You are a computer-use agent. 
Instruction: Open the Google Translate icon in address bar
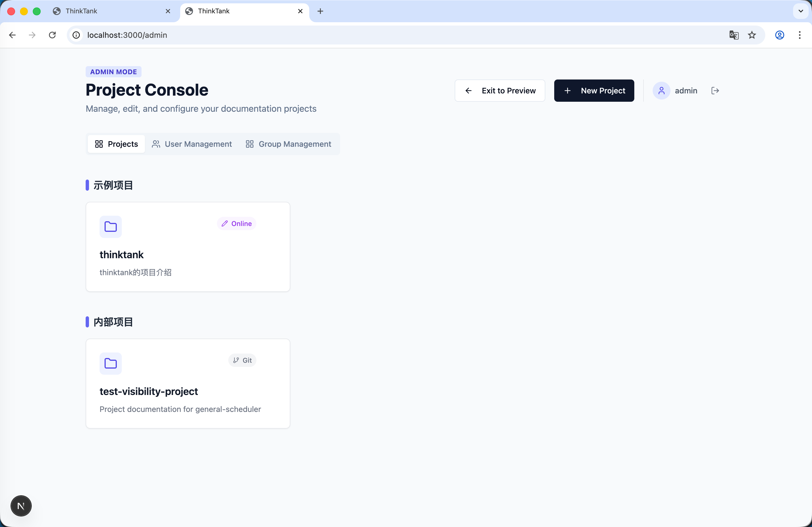734,35
